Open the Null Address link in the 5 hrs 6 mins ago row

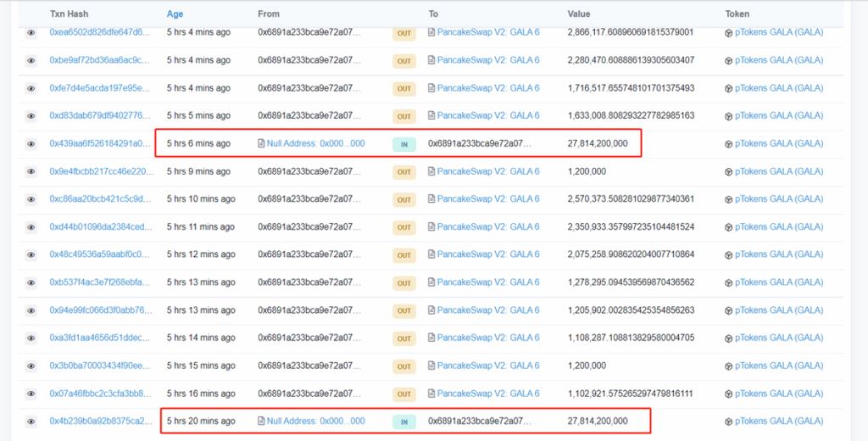click(x=315, y=143)
